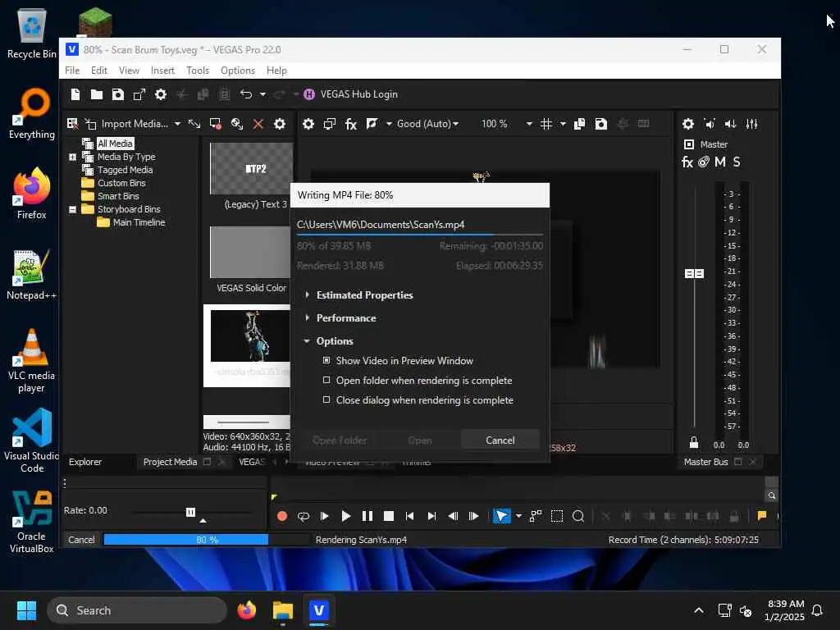Click the Undo arrow icon
Viewport: 840px width, 630px height.
pos(246,94)
